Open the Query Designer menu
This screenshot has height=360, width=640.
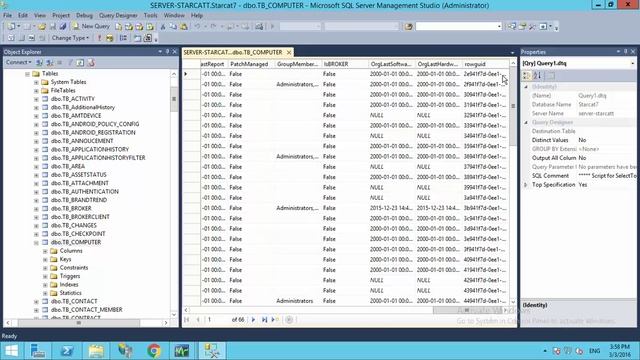click(118, 15)
